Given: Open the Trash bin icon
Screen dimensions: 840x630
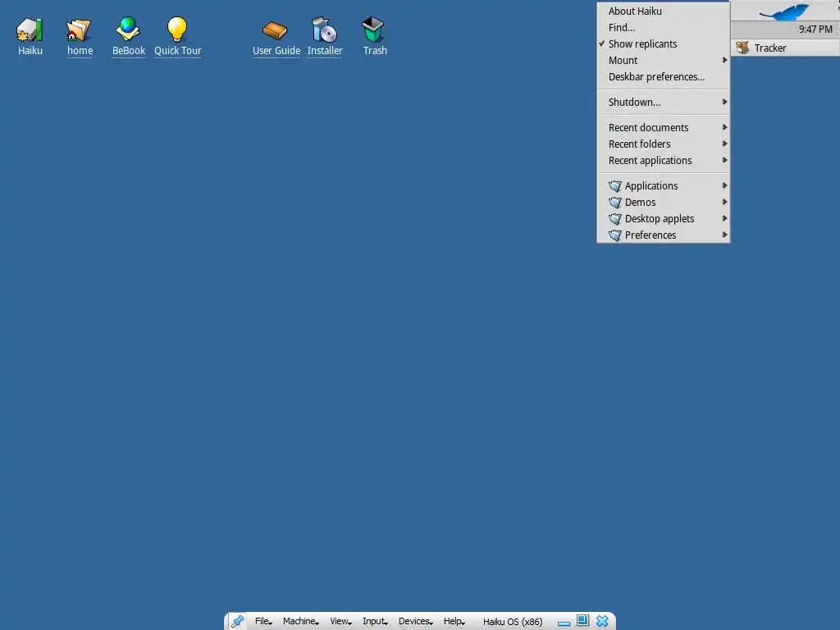Looking at the screenshot, I should click(x=373, y=30).
